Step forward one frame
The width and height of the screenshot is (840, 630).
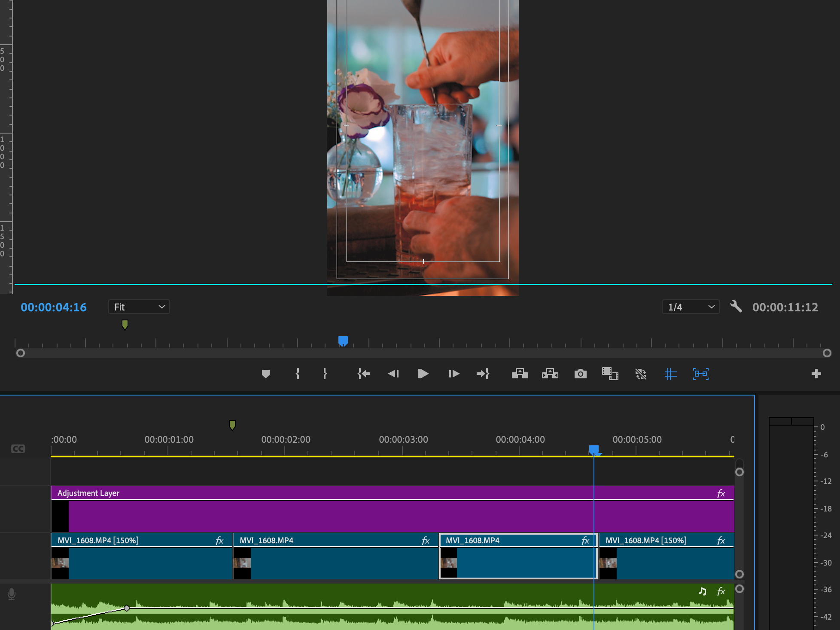coord(454,374)
